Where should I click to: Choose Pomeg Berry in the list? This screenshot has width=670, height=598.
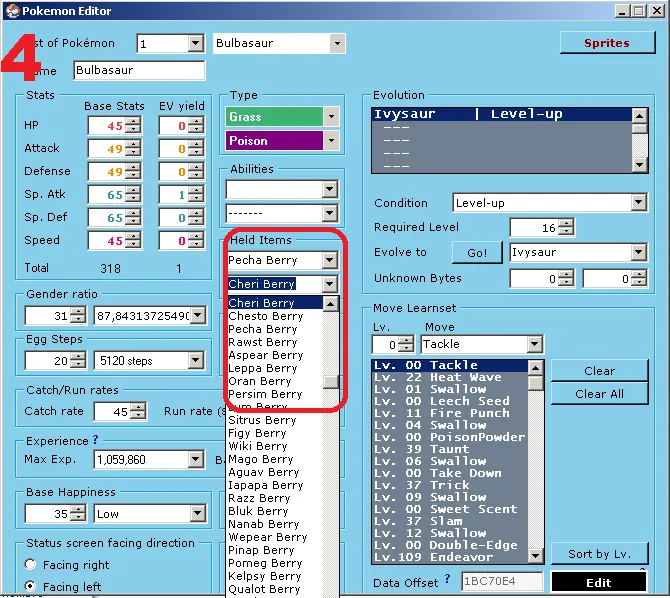click(275, 563)
